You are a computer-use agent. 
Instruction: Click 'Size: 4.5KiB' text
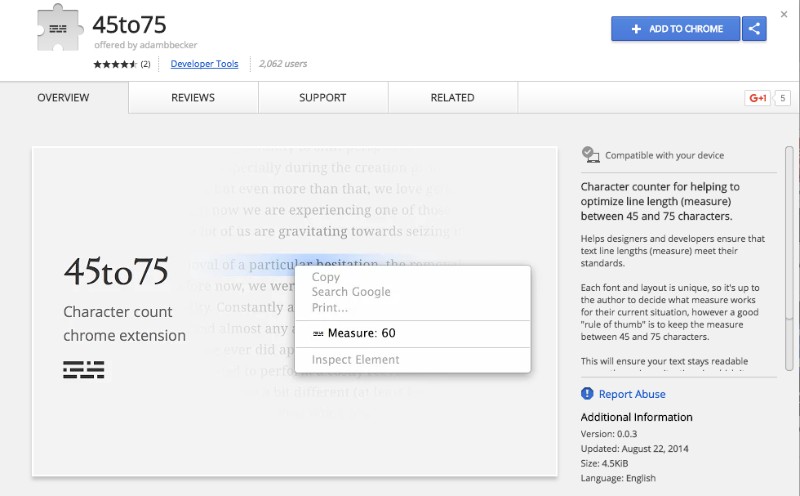coord(604,463)
